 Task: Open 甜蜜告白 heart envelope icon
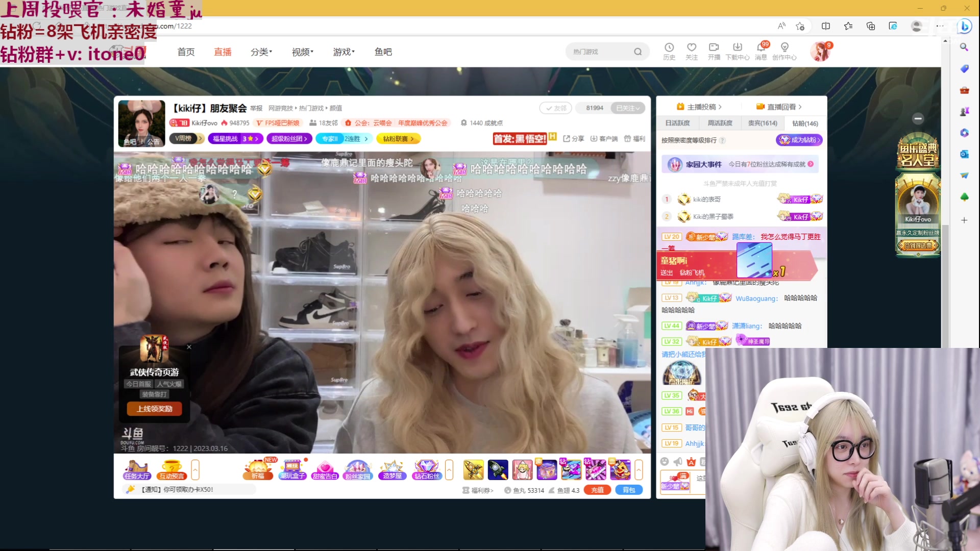point(325,470)
